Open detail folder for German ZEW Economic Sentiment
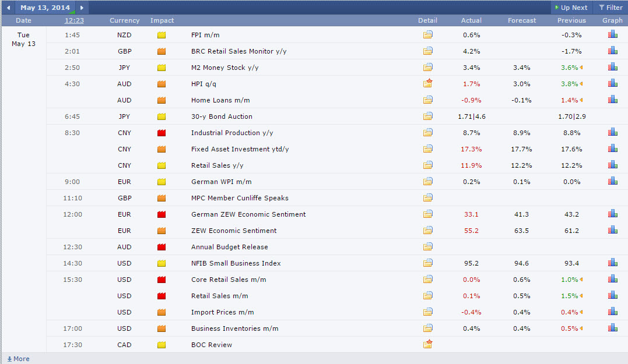The image size is (628, 364). pos(428,214)
